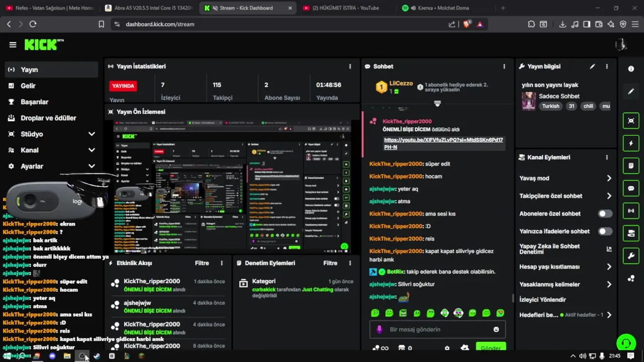644x362 pixels.
Task: Choose the first green emote above the message box
Action: pyautogui.click(x=375, y=313)
